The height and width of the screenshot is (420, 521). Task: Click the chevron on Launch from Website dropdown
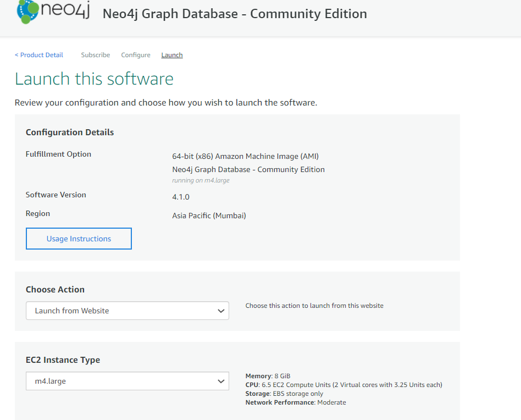point(221,310)
